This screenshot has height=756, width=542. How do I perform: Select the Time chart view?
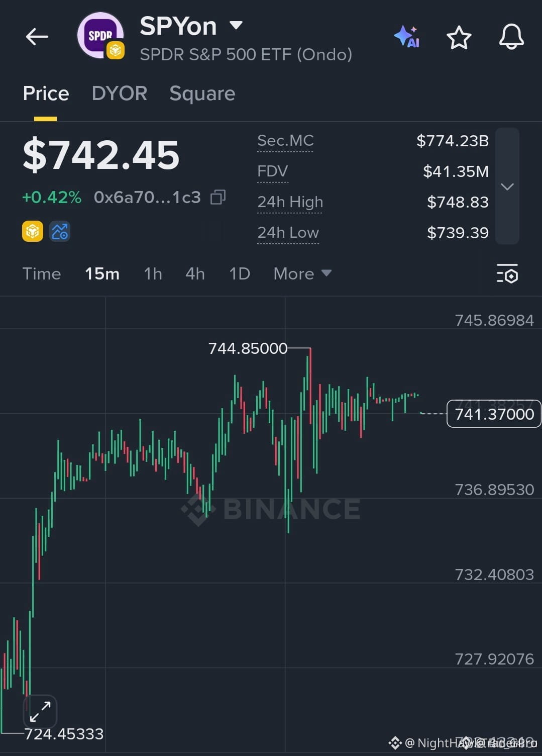pyautogui.click(x=42, y=273)
